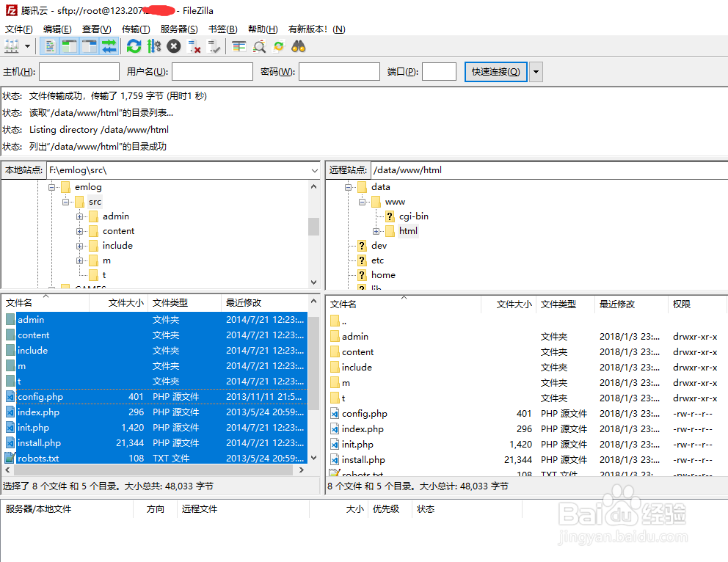Cancel the current operation
Viewport: 728px width, 562px height.
173,45
